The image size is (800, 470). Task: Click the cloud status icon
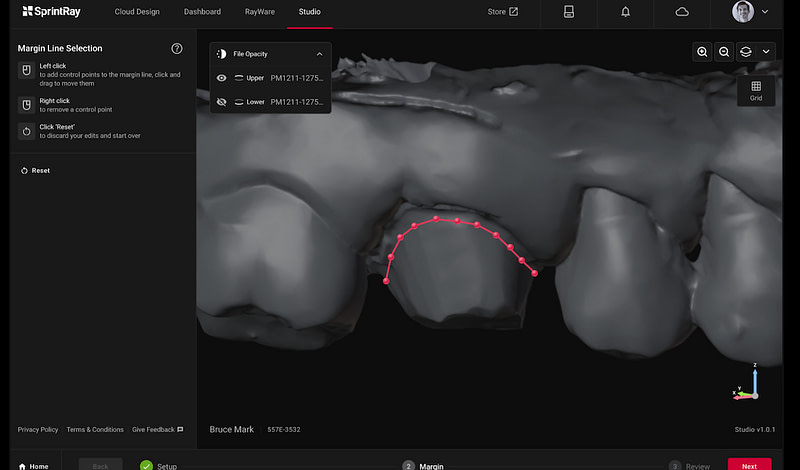tap(682, 12)
